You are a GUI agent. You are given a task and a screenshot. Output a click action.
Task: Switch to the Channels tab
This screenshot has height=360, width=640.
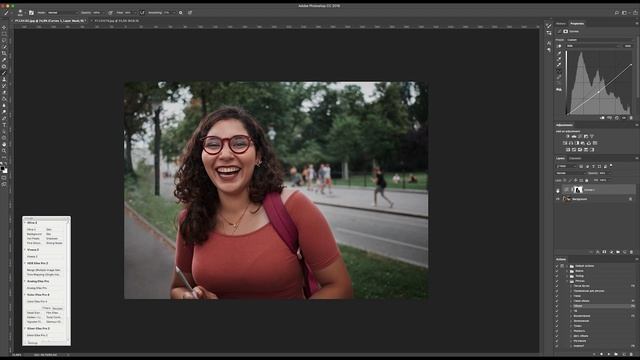(x=575, y=158)
